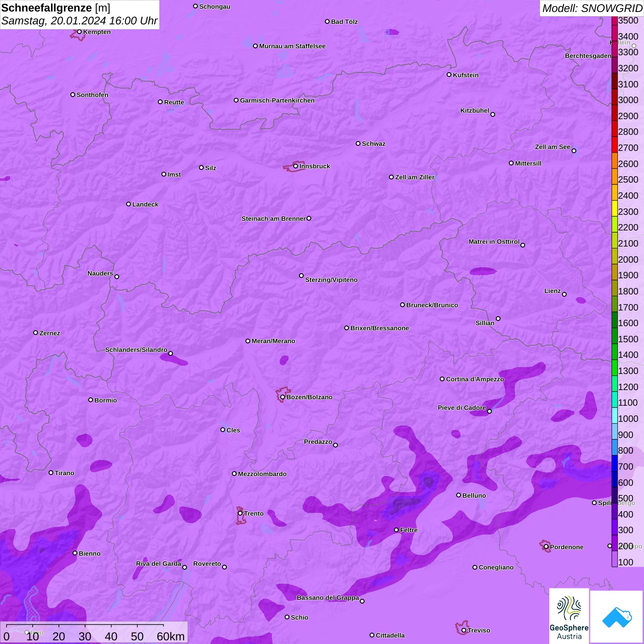644x644 pixels.
Task: Click the Murnau am Staffelsee label
Action: click(292, 46)
